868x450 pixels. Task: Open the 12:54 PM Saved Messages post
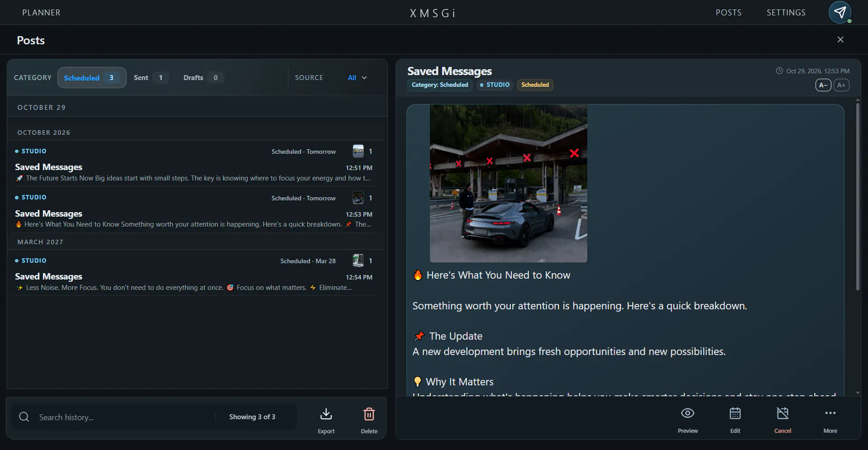pos(195,273)
